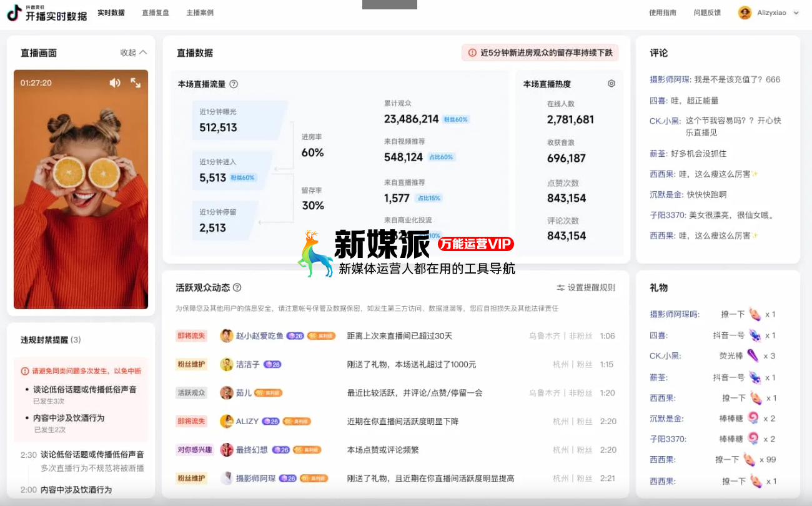Click 占比15% badge on 来自直播推荐
This screenshot has height=506, width=812.
(x=428, y=198)
